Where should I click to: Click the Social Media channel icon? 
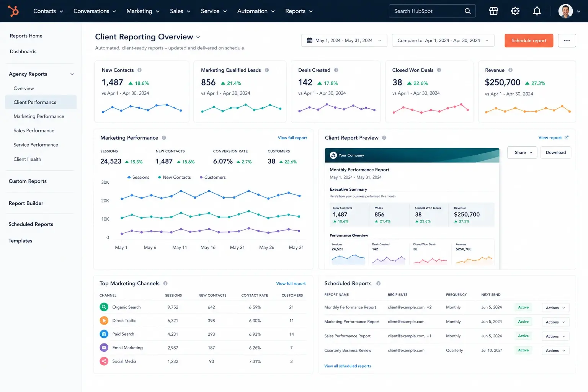[x=104, y=361]
